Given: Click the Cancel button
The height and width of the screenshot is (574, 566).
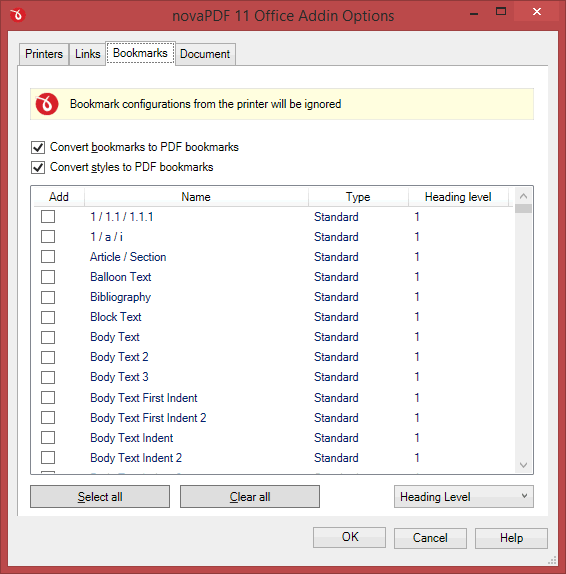Looking at the screenshot, I should click(x=430, y=538).
